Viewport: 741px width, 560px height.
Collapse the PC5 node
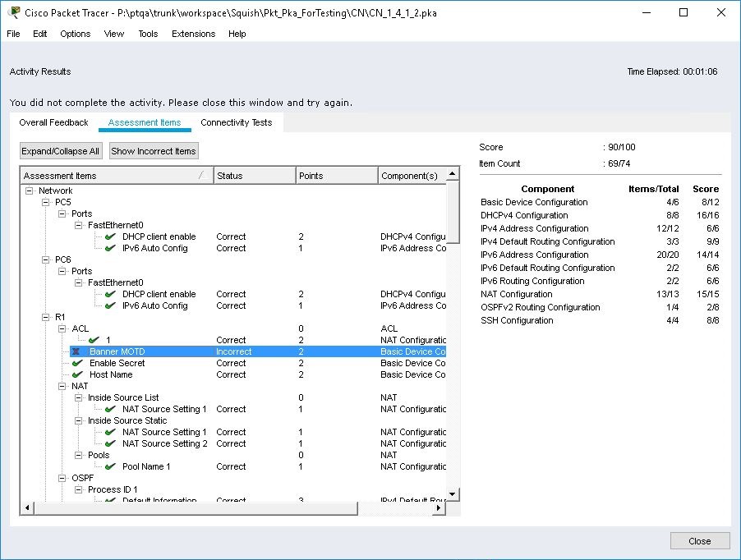tap(46, 202)
